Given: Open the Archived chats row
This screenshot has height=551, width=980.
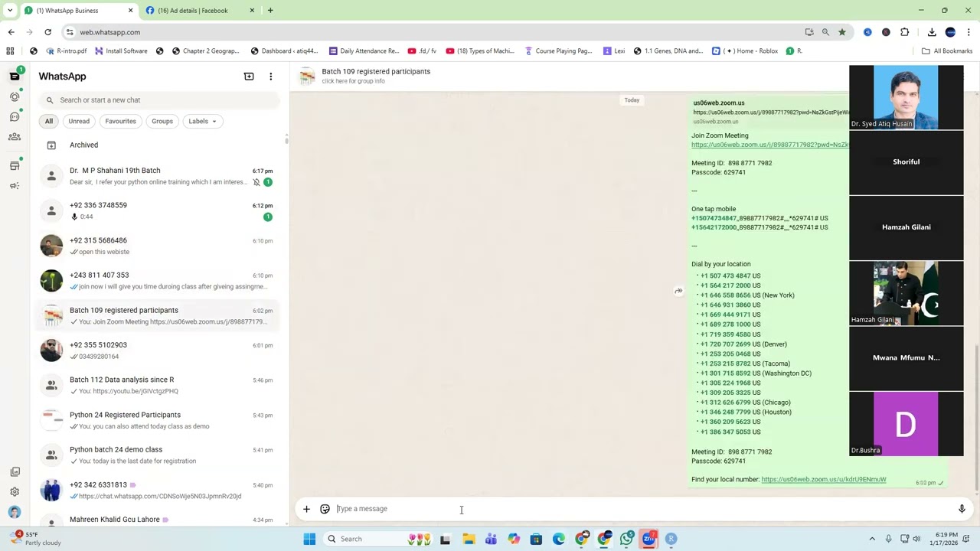Looking at the screenshot, I should pos(157,145).
